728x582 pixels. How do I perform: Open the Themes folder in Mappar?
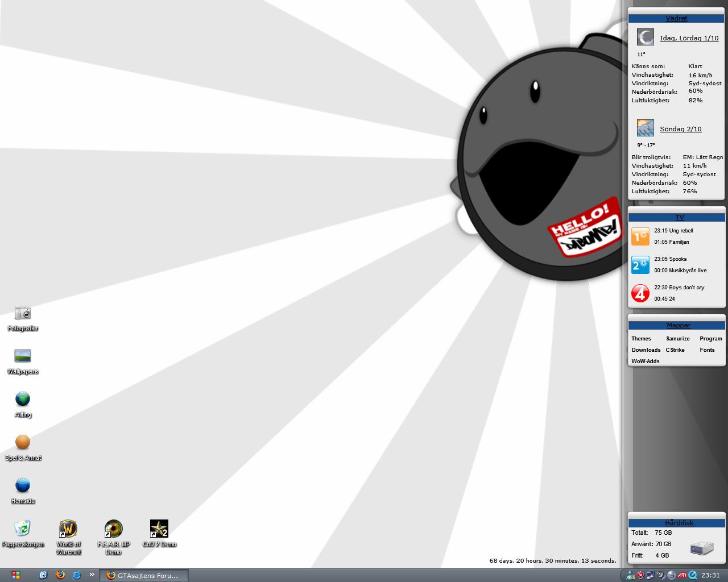(x=641, y=339)
